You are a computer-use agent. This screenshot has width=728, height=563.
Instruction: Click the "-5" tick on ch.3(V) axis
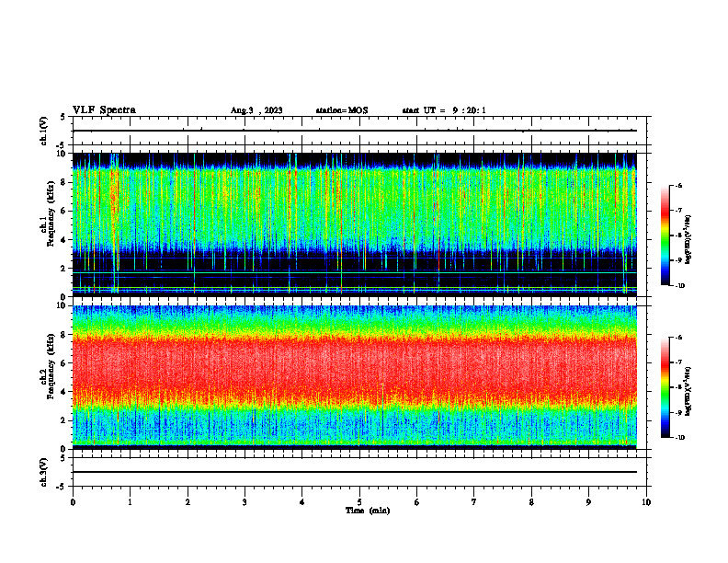[x=62, y=487]
